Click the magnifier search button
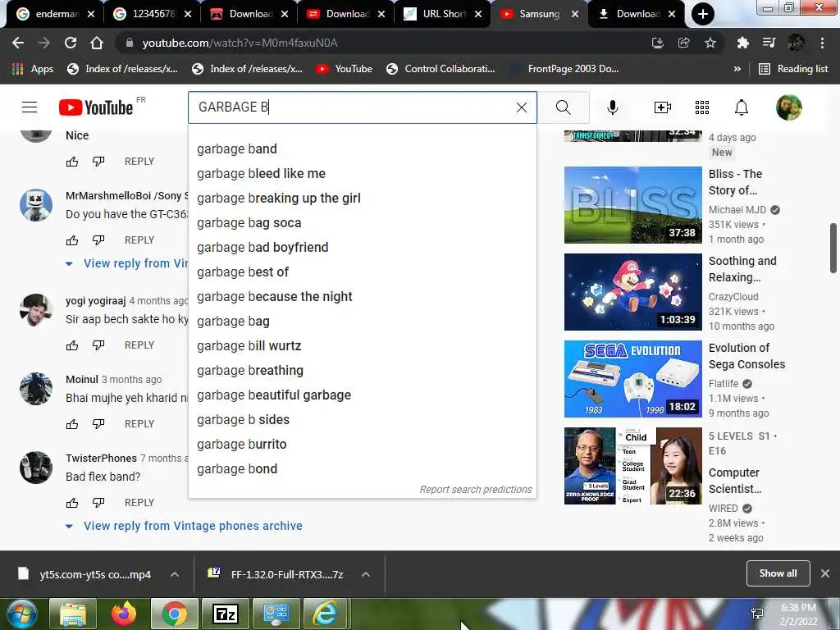 [563, 107]
